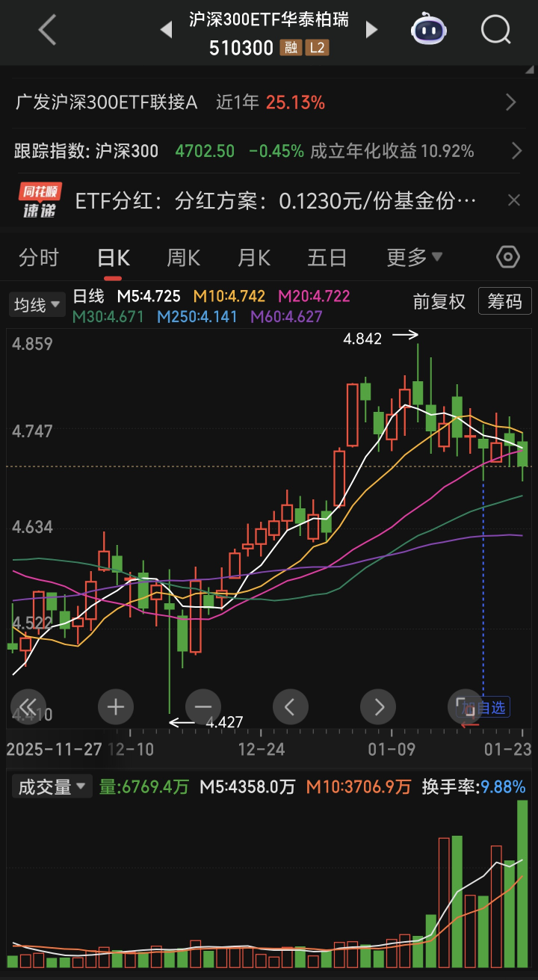Tap 前复权 adjustment mode
This screenshot has width=538, height=980.
(439, 302)
